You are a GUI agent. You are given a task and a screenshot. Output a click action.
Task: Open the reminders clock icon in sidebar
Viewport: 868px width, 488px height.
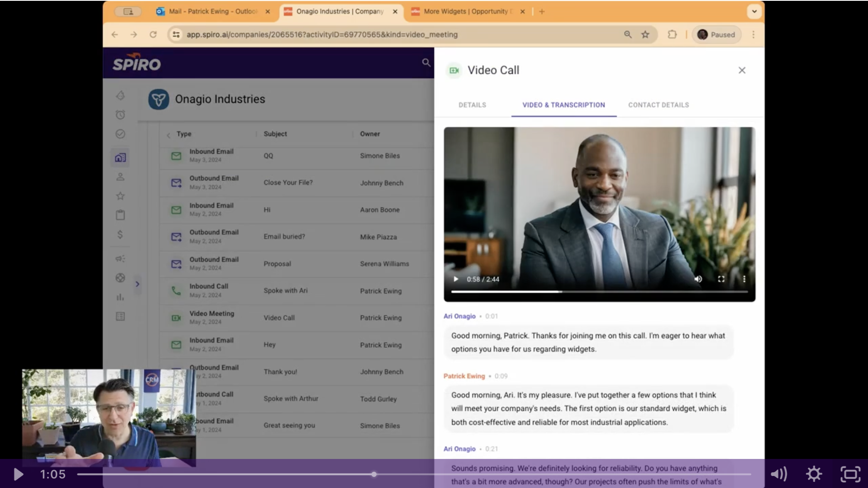click(x=120, y=115)
